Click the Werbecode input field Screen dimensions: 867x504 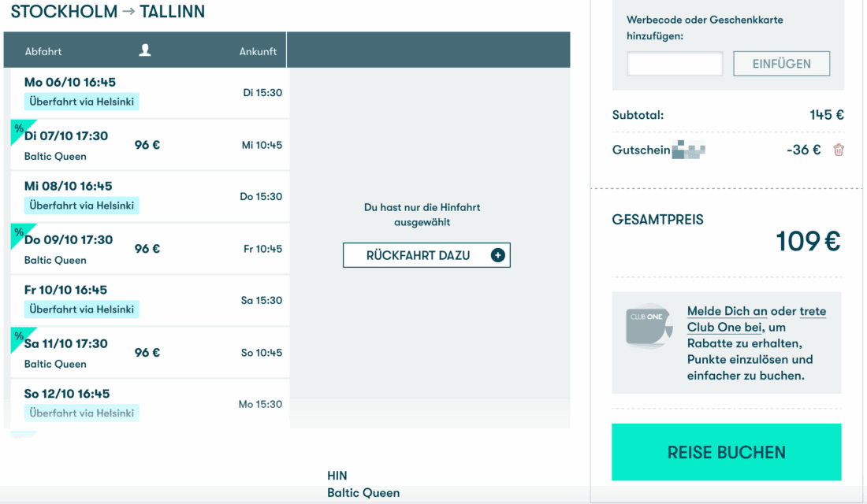(x=675, y=64)
